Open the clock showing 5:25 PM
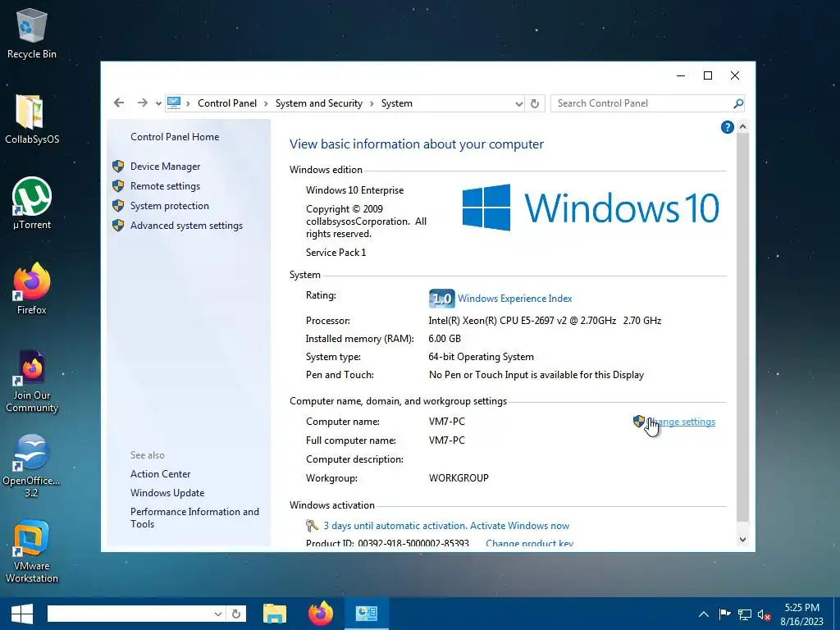 click(x=801, y=614)
